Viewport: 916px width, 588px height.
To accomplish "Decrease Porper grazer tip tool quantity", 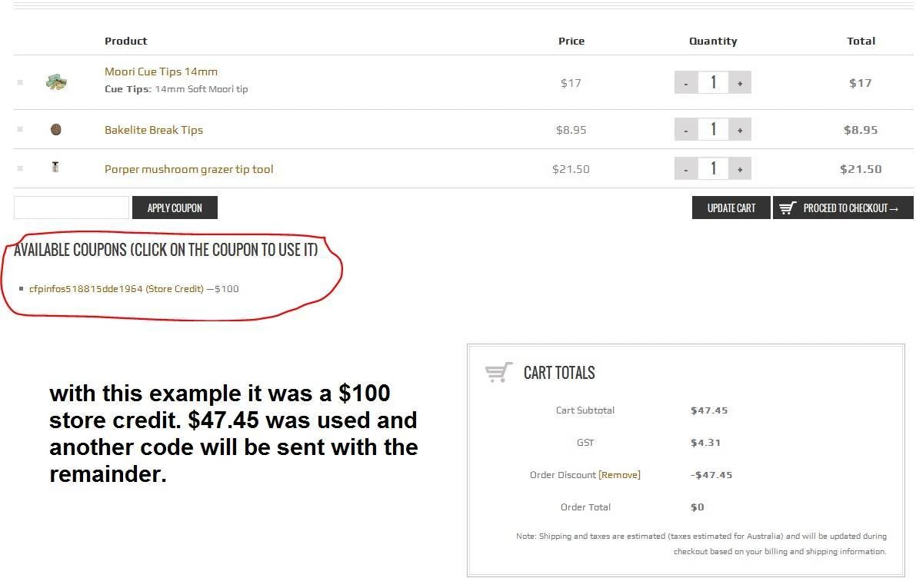I will 686,169.
